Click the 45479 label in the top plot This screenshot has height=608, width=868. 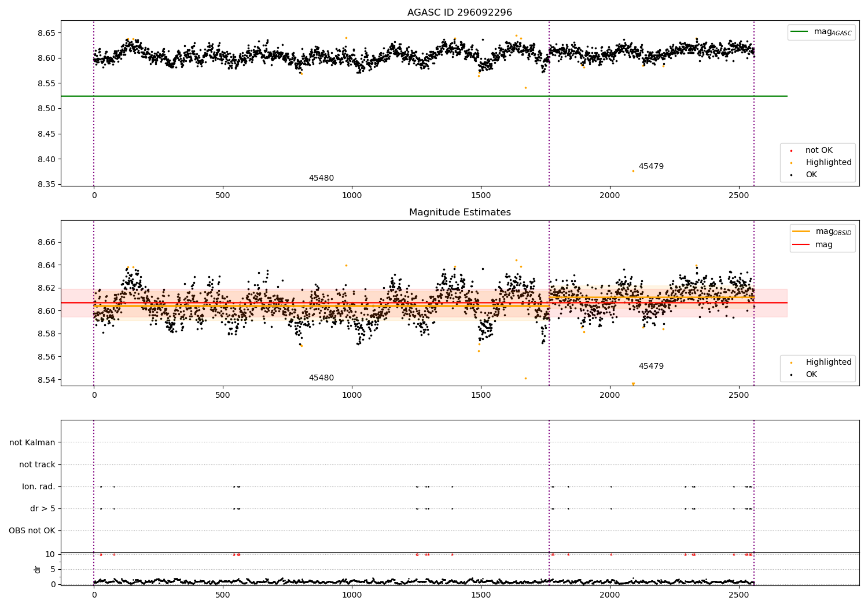651,167
